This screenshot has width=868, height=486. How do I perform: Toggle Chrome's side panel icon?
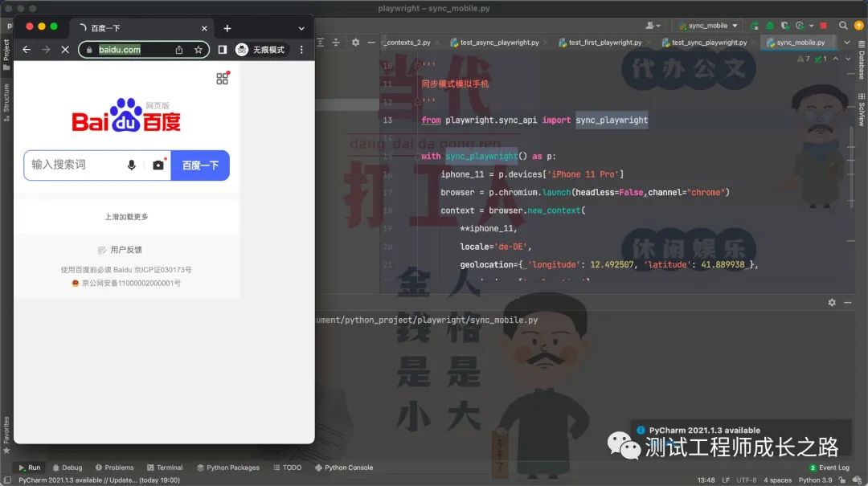point(223,50)
